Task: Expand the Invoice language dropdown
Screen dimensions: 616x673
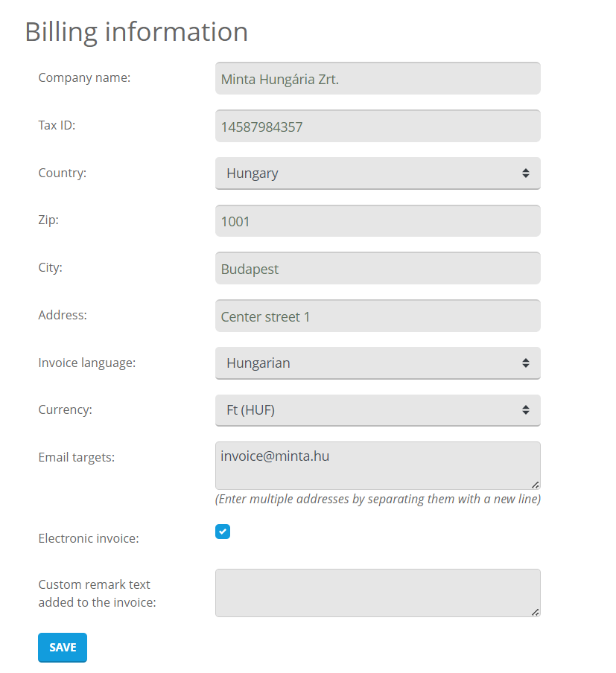Action: [x=377, y=363]
